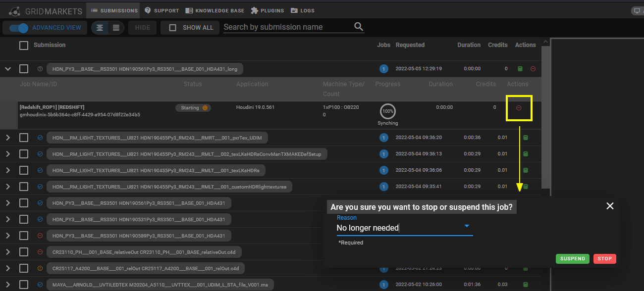The height and width of the screenshot is (291, 644).
Task: Tick checkbox for CR23110_PH relativeOut submission
Action: (x=24, y=252)
